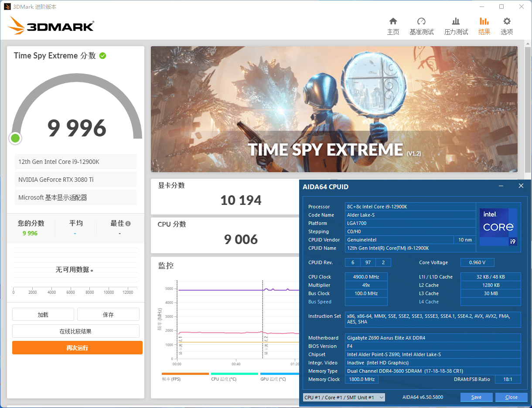Click the orange 再次运行 run again button
Screen dimensions: 532x408
[77, 347]
